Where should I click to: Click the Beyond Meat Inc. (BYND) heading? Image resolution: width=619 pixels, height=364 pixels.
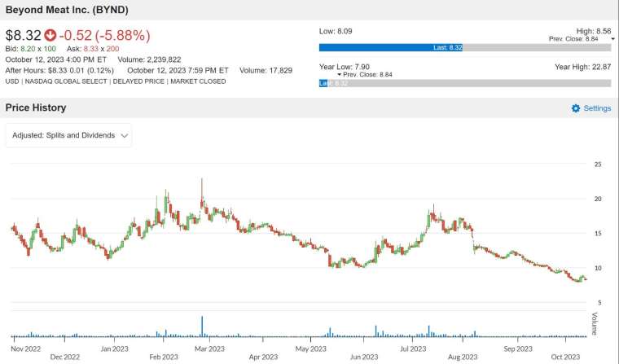(x=67, y=10)
